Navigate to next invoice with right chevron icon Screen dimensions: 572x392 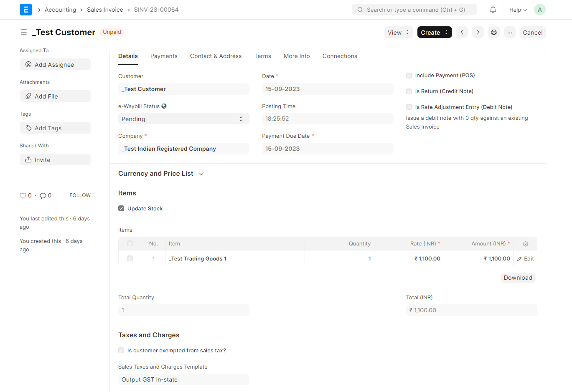(478, 32)
